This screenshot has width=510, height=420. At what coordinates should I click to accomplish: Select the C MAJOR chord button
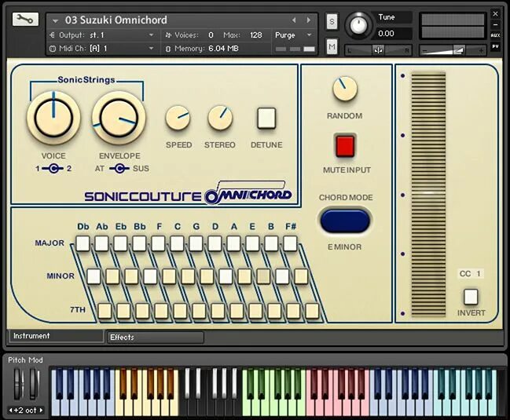tap(177, 243)
